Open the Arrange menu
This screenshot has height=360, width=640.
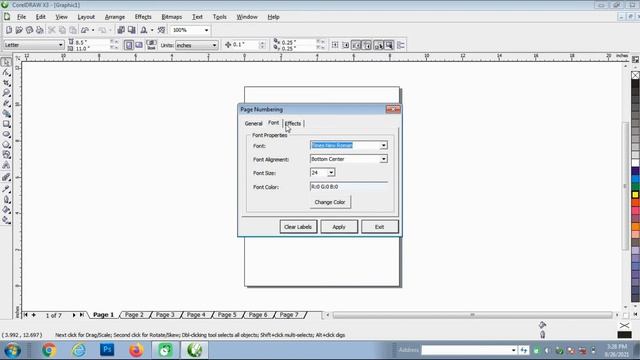[115, 17]
